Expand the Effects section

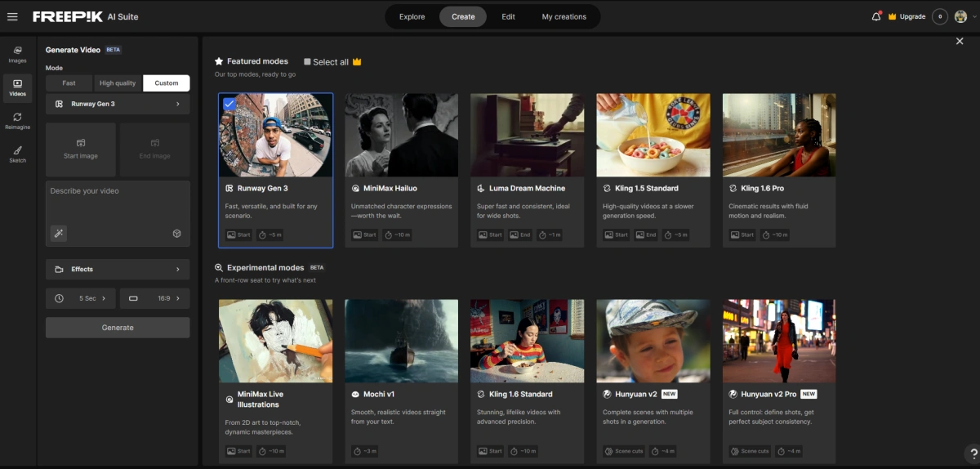(x=118, y=270)
